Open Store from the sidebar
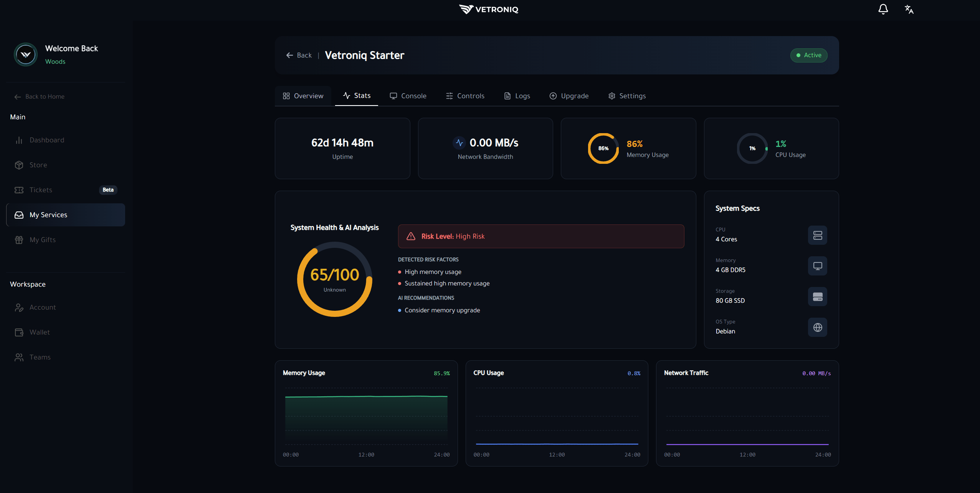This screenshot has width=980, height=493. coord(66,165)
